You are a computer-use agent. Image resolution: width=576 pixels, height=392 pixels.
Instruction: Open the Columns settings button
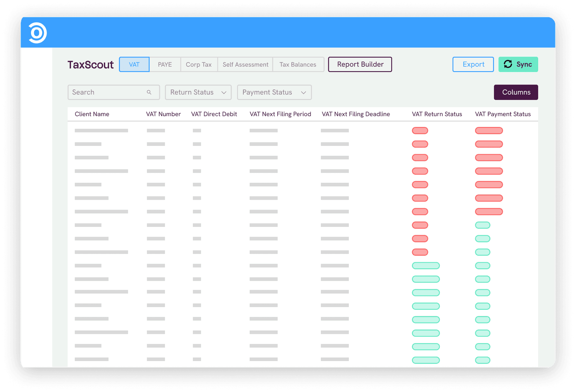pos(516,92)
